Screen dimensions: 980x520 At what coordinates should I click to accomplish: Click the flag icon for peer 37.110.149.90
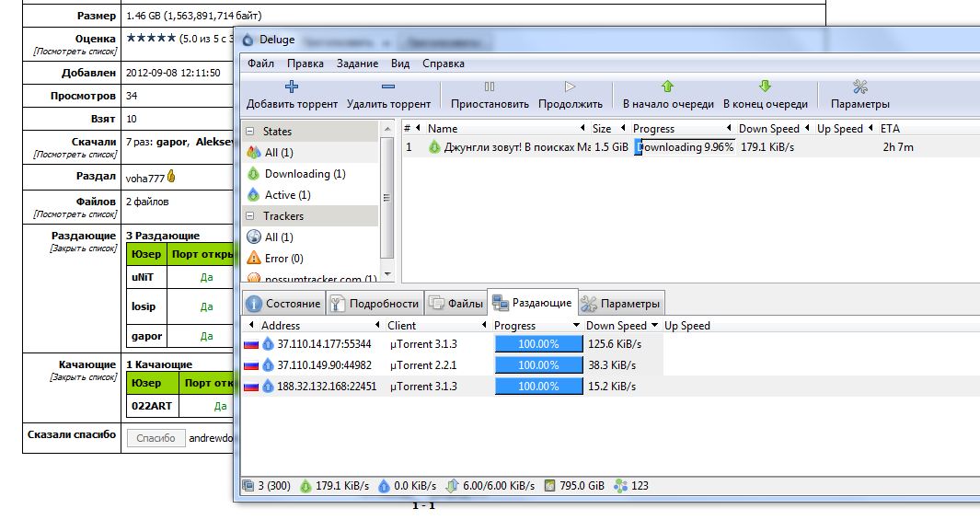point(251,365)
